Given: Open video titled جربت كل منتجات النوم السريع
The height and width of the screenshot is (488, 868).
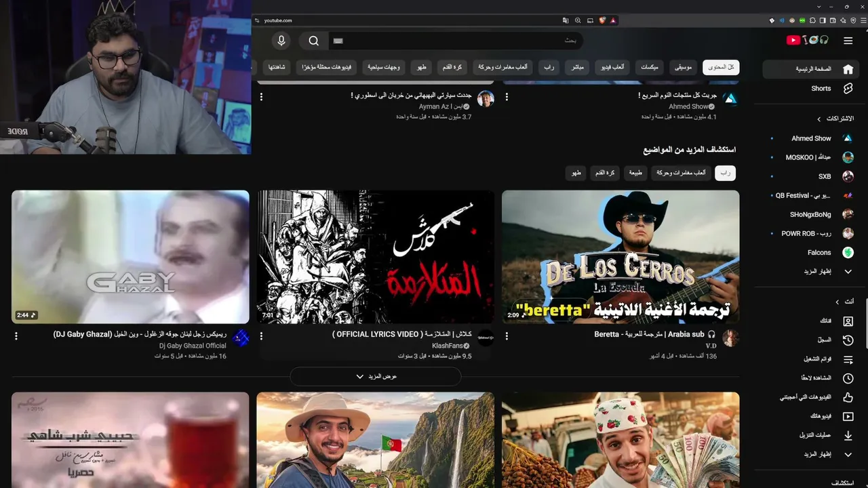Looking at the screenshot, I should tap(677, 96).
